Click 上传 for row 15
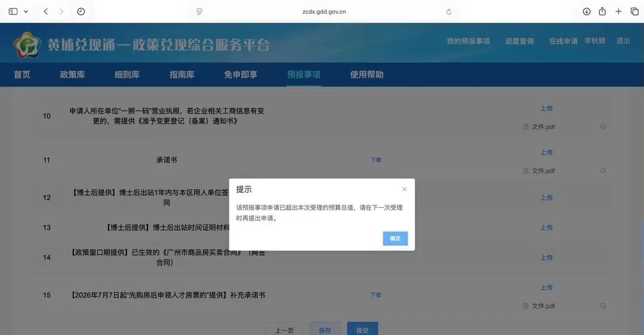The image size is (644, 335). point(546,288)
